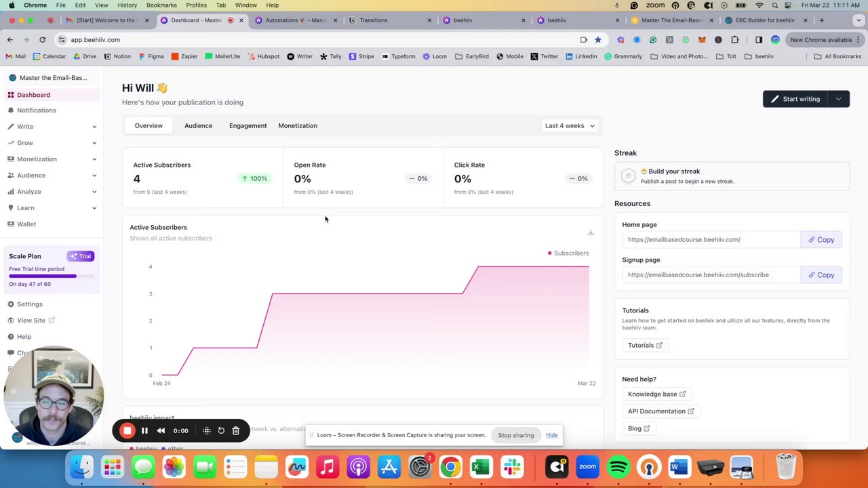
Task: Open the Start writing dropdown arrow
Action: pos(839,99)
